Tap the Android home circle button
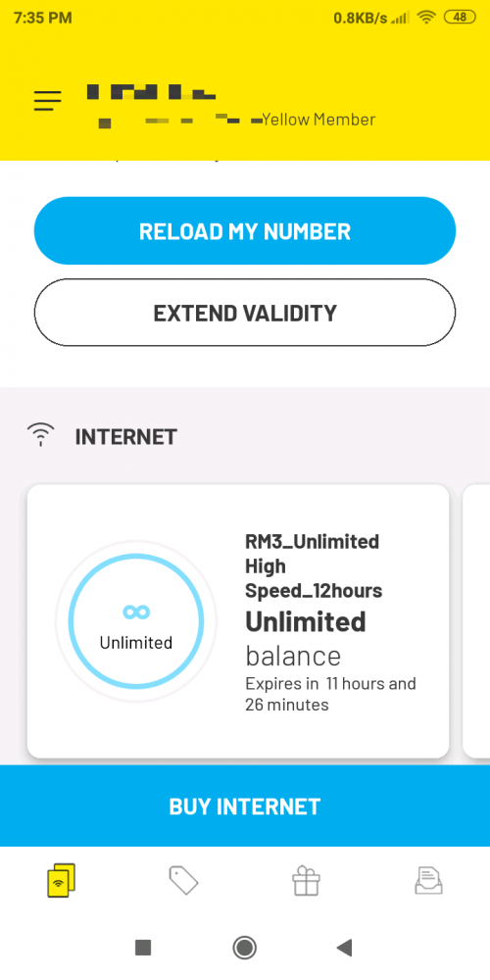490x980 pixels. click(x=244, y=948)
